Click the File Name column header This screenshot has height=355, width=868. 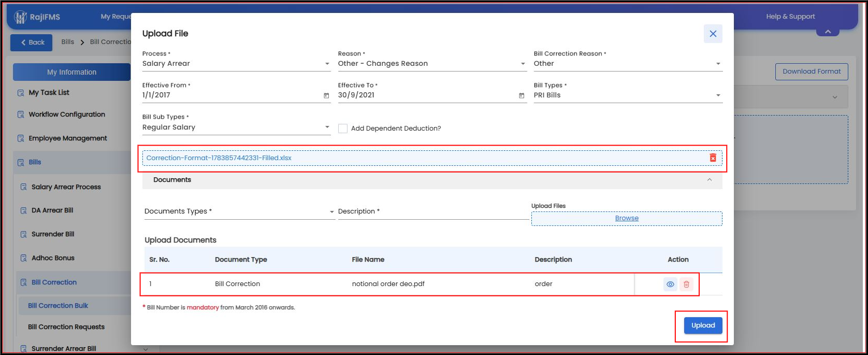368,260
